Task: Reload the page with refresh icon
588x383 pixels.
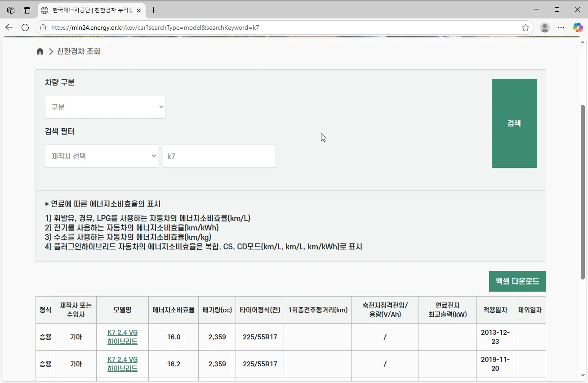Action: click(x=25, y=27)
